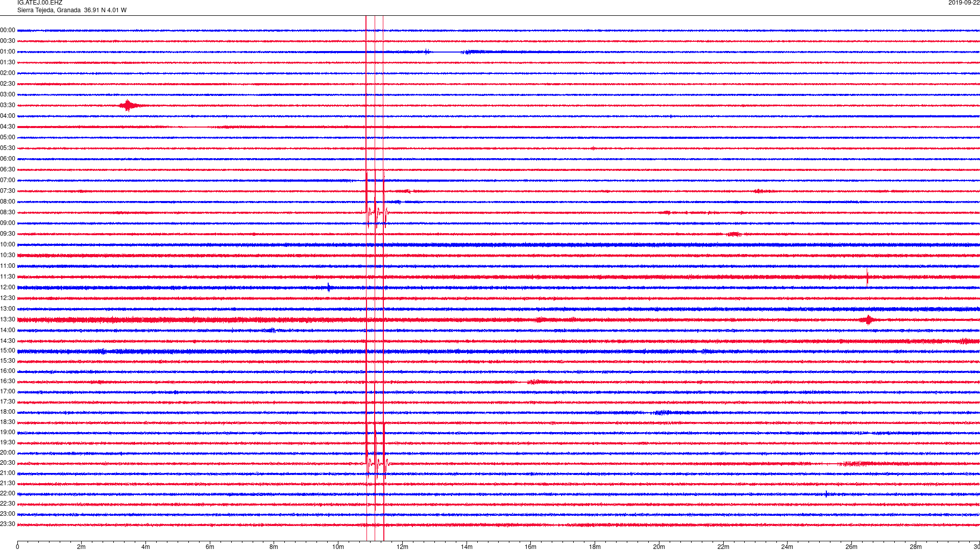
Task: Select the 04:00 trace time label
Action: (8, 116)
